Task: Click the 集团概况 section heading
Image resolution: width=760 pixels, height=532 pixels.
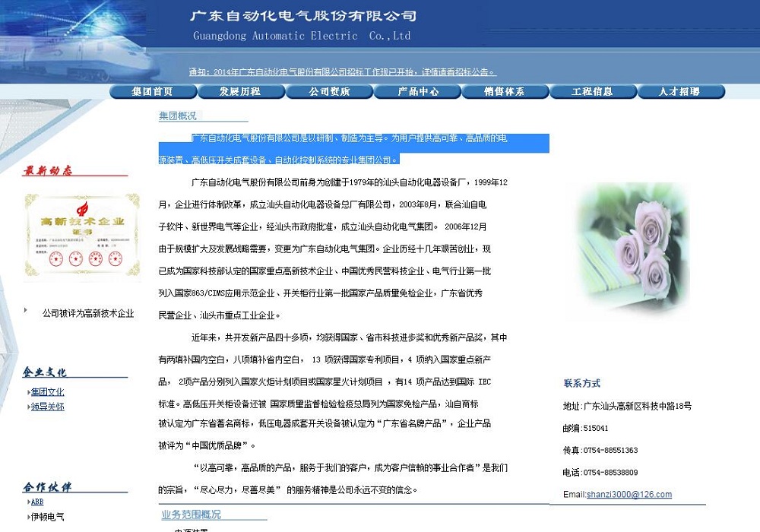Action: pos(177,116)
